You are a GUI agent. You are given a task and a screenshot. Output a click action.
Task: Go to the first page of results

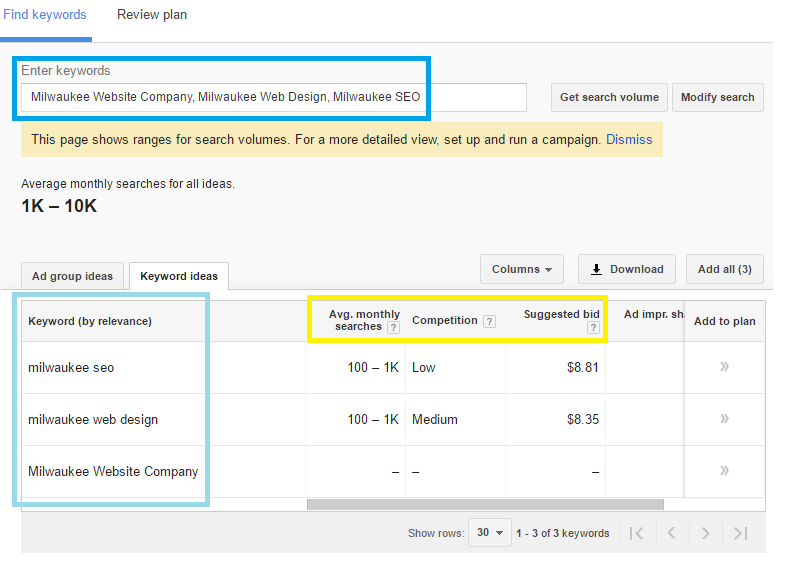click(637, 533)
